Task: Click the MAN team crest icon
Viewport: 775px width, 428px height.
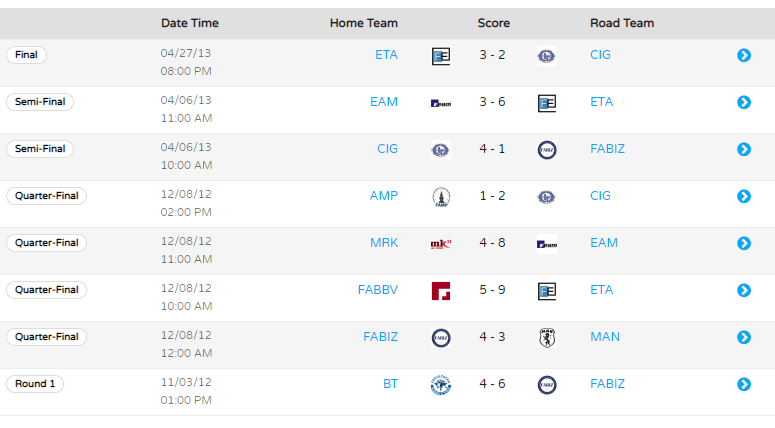Action: click(x=547, y=338)
